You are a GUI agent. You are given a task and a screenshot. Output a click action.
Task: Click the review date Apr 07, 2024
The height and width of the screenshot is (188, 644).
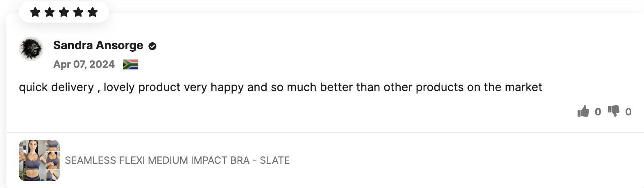point(84,64)
